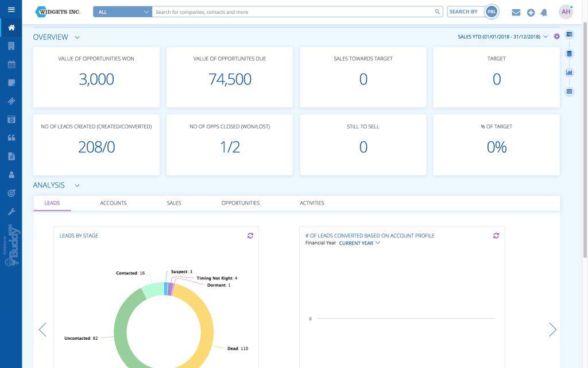Click the calendar icon in left sidebar

(x=11, y=64)
